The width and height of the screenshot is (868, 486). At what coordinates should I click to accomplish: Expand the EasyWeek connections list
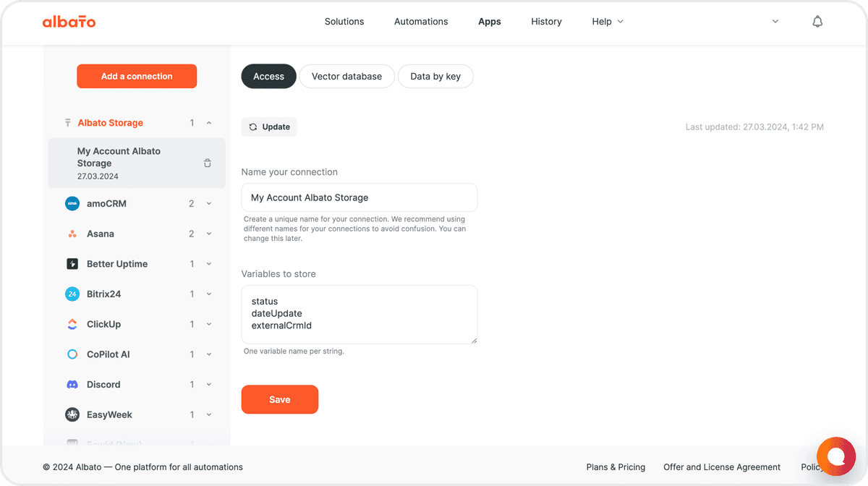pos(209,415)
